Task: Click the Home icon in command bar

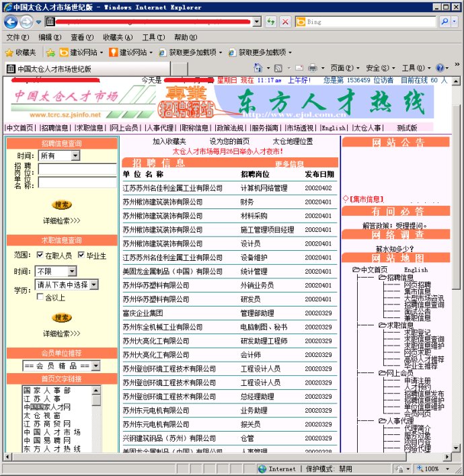Action: pos(260,69)
